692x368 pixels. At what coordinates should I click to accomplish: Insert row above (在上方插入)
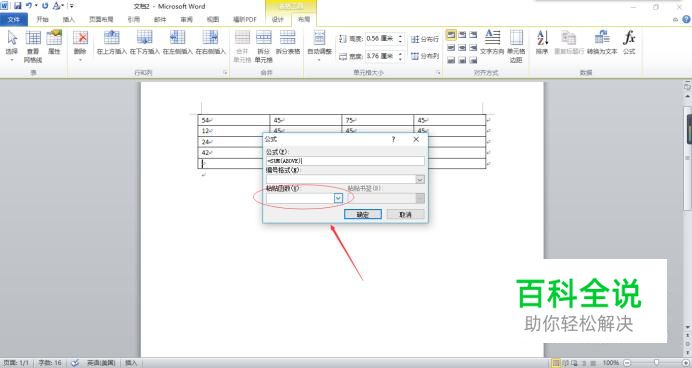112,42
